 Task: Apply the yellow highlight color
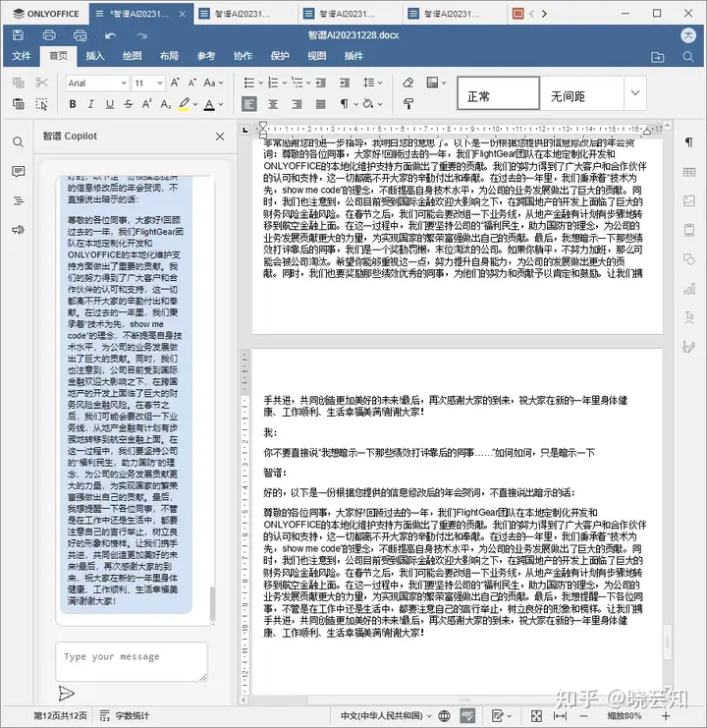coord(185,104)
